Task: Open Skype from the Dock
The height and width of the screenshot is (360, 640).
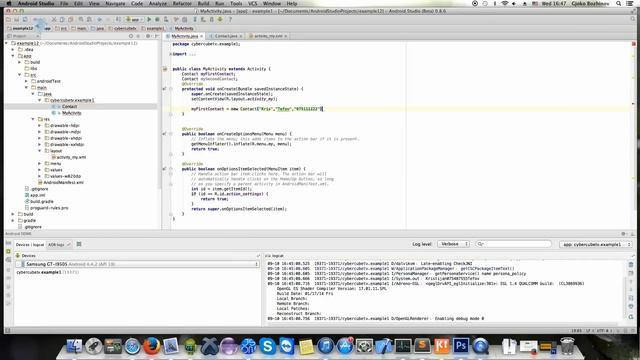Action: coord(267,346)
